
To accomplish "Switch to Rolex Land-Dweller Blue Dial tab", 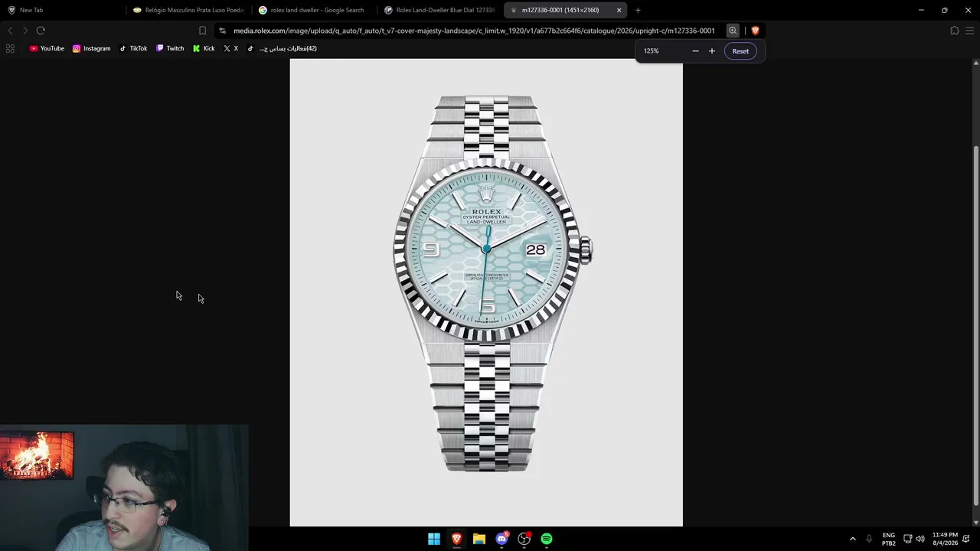I will [440, 10].
